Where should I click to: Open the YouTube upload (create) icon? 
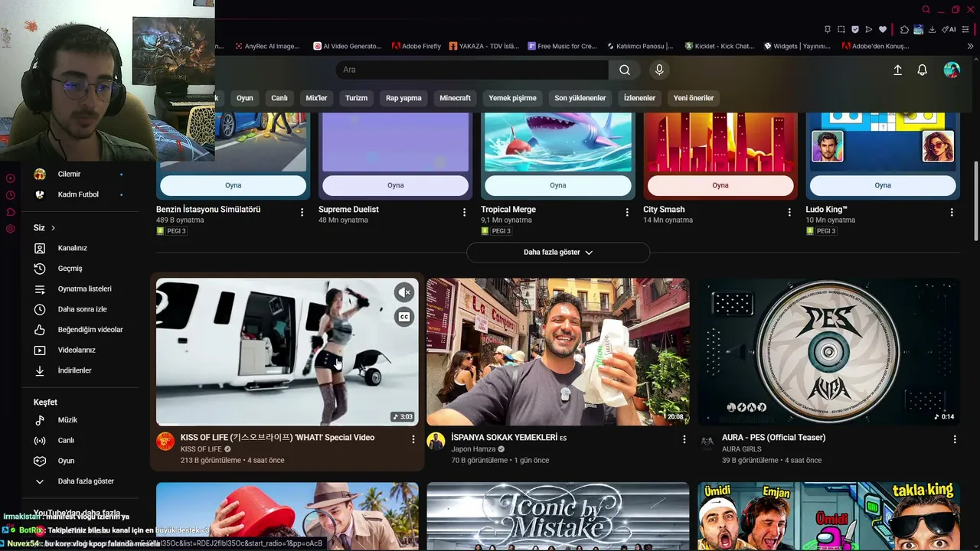tap(898, 70)
